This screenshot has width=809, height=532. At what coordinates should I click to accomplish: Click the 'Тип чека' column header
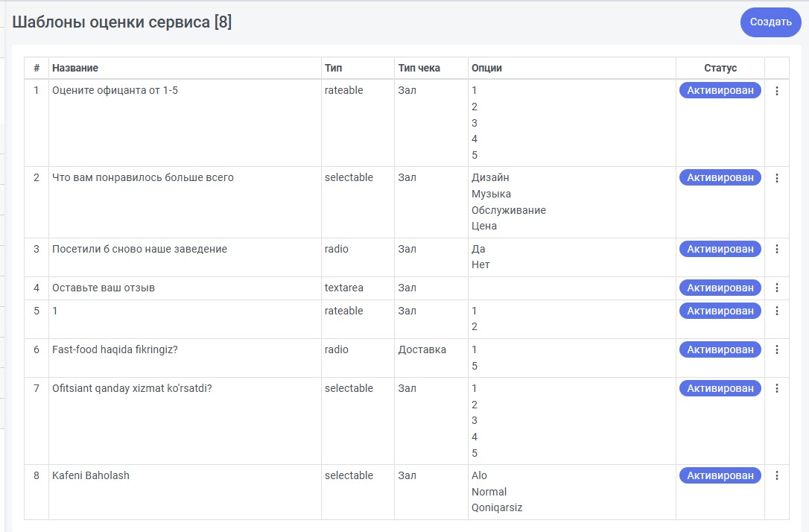tap(419, 68)
